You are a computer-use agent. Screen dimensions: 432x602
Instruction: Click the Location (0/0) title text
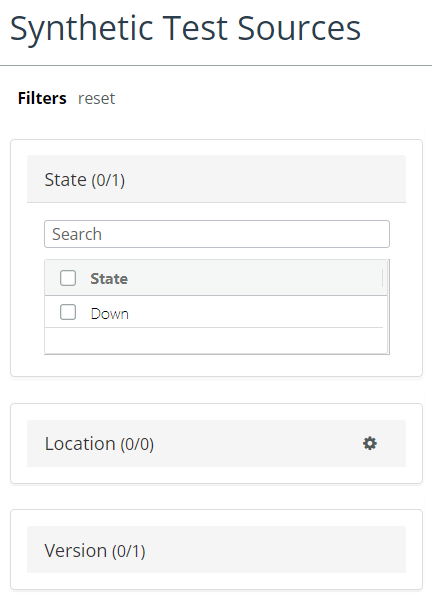point(99,444)
